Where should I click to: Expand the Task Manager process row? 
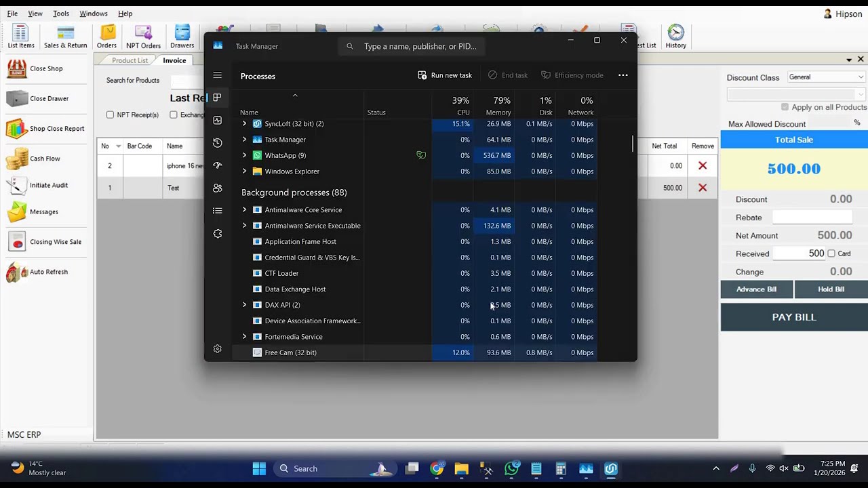(244, 140)
